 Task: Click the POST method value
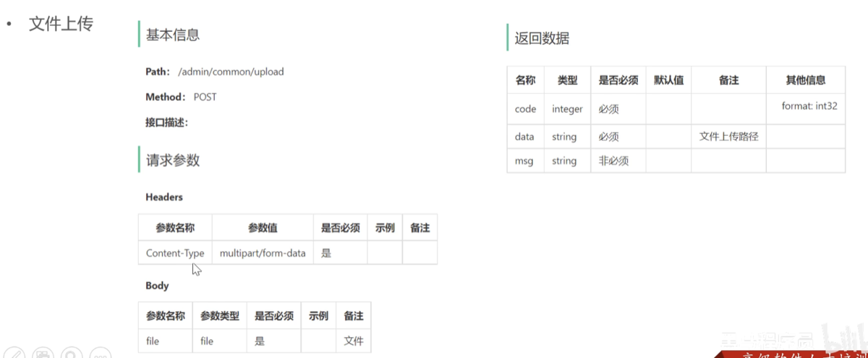[205, 97]
